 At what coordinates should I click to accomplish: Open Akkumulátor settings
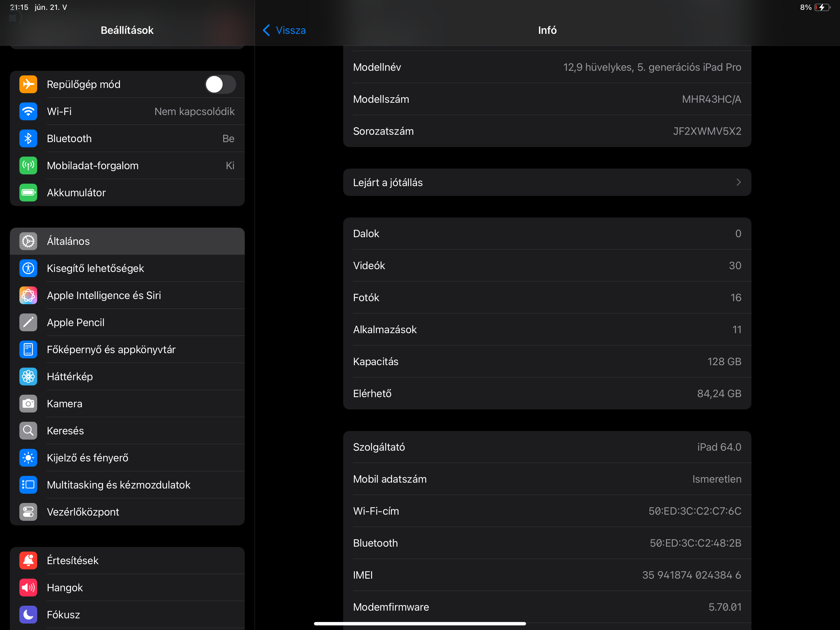[127, 193]
